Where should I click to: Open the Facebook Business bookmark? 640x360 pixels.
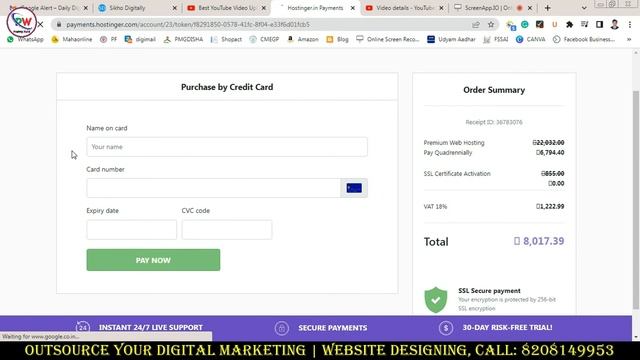click(584, 39)
